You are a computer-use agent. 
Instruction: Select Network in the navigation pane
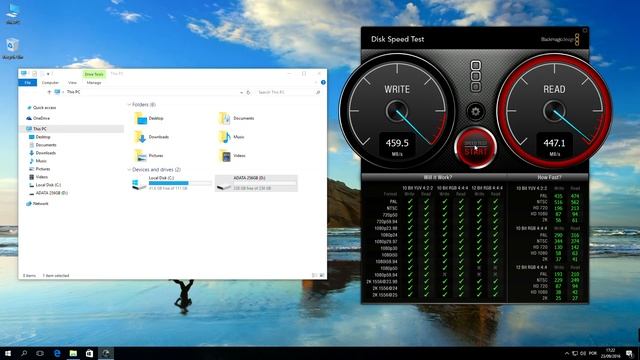(40, 204)
